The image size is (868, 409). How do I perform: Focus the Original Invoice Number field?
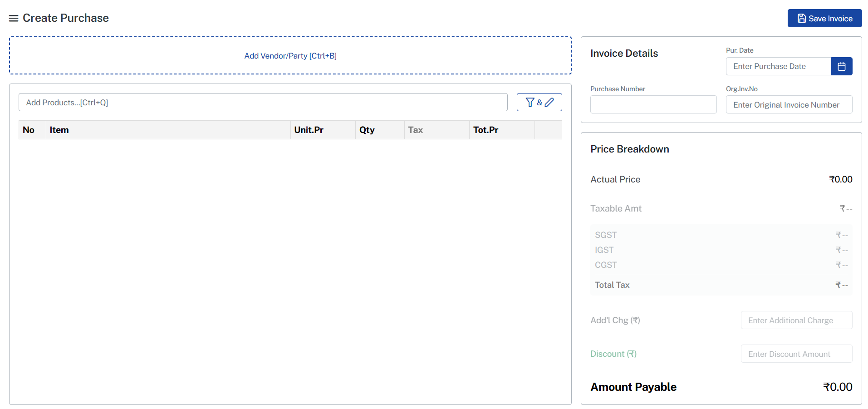click(x=789, y=104)
